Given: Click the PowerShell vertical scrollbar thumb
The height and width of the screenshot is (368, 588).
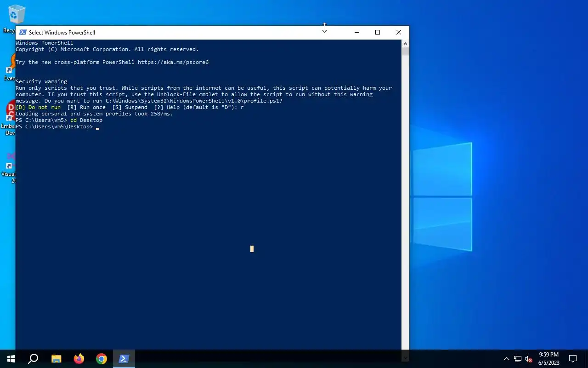Looking at the screenshot, I should click(x=405, y=51).
